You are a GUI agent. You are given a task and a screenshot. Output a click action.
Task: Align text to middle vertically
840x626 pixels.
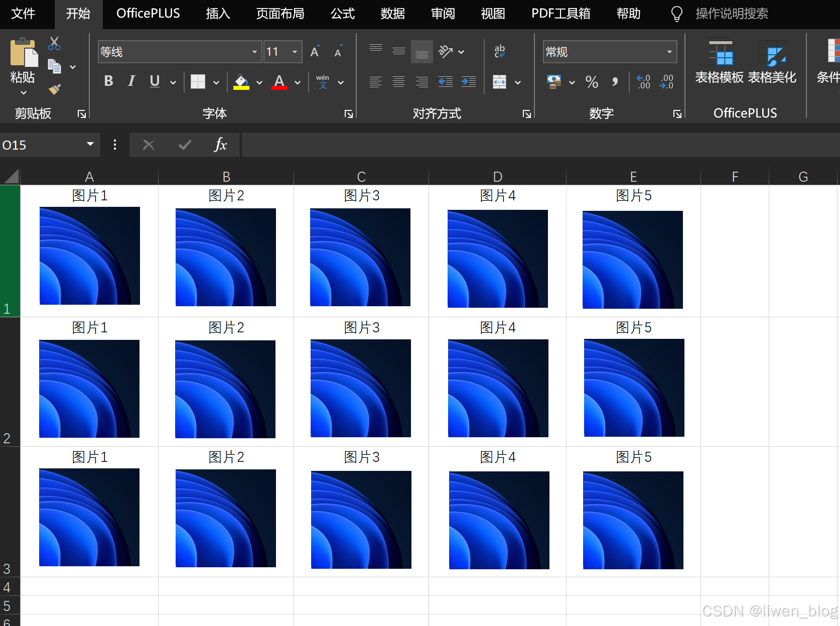coord(399,51)
